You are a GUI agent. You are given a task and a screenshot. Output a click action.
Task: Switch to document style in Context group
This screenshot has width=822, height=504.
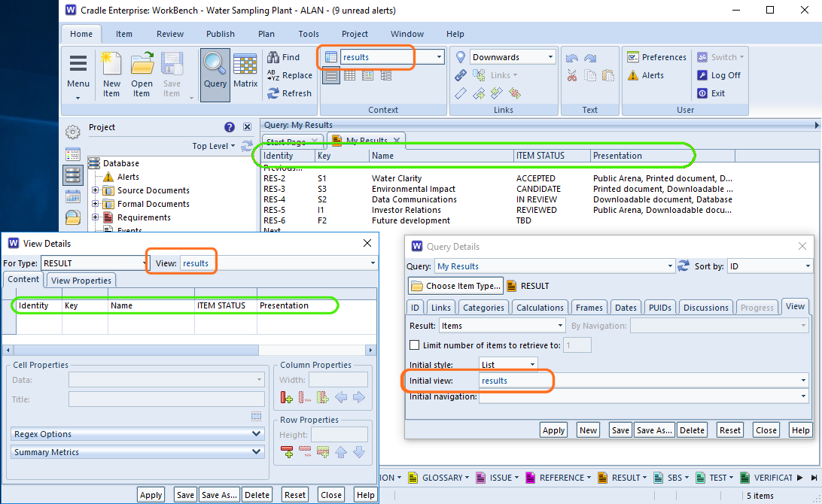pyautogui.click(x=368, y=75)
